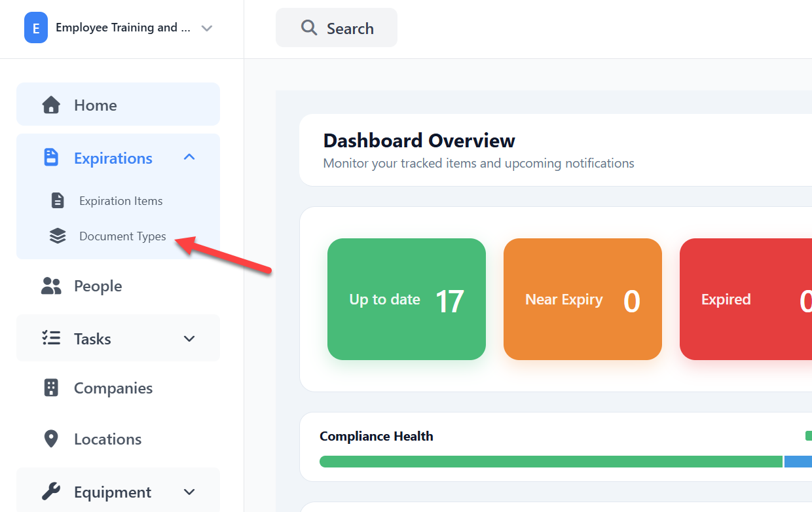Select the Near Expiry card
This screenshot has height=512, width=812.
click(583, 299)
